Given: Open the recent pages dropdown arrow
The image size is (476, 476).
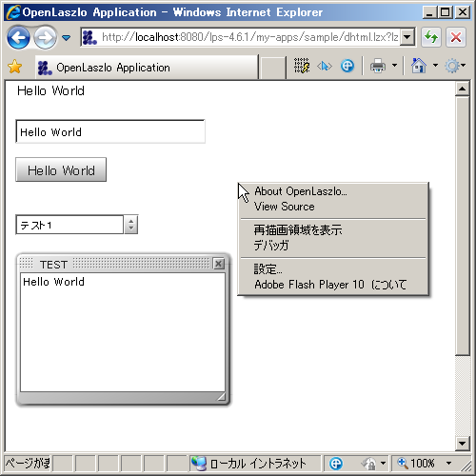Looking at the screenshot, I should coord(66,38).
